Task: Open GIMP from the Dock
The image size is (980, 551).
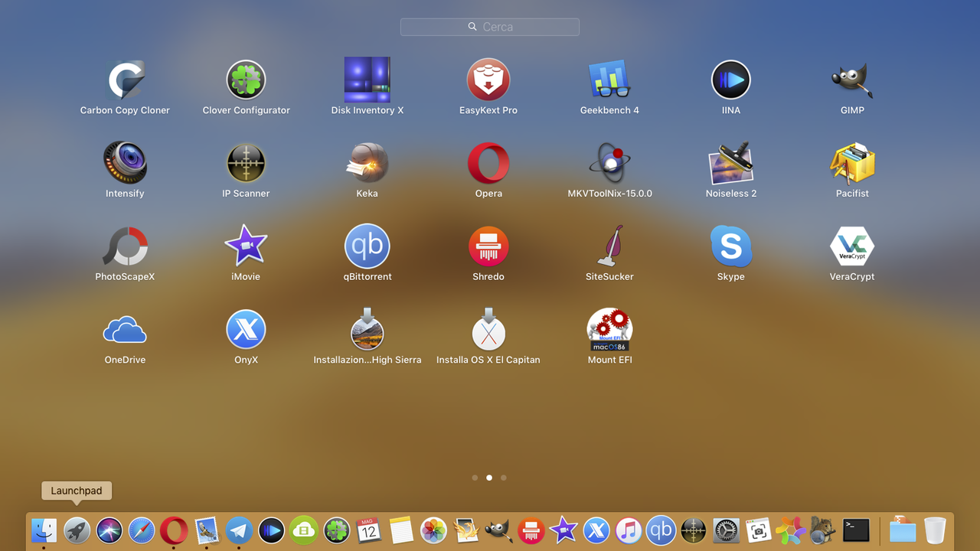Action: [x=498, y=530]
